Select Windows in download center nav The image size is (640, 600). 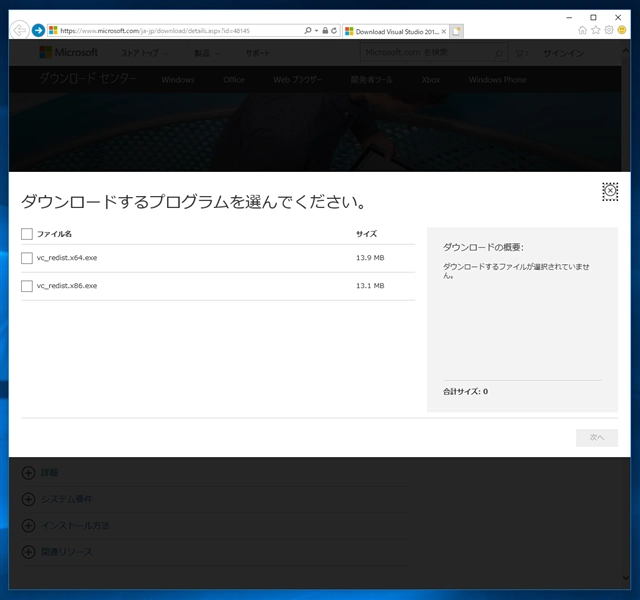coord(178,80)
